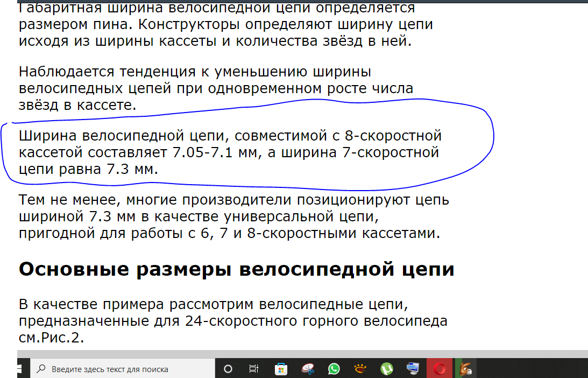Click the line "размером пина. Конструкторы определяют ширину цепи"

coord(226,24)
